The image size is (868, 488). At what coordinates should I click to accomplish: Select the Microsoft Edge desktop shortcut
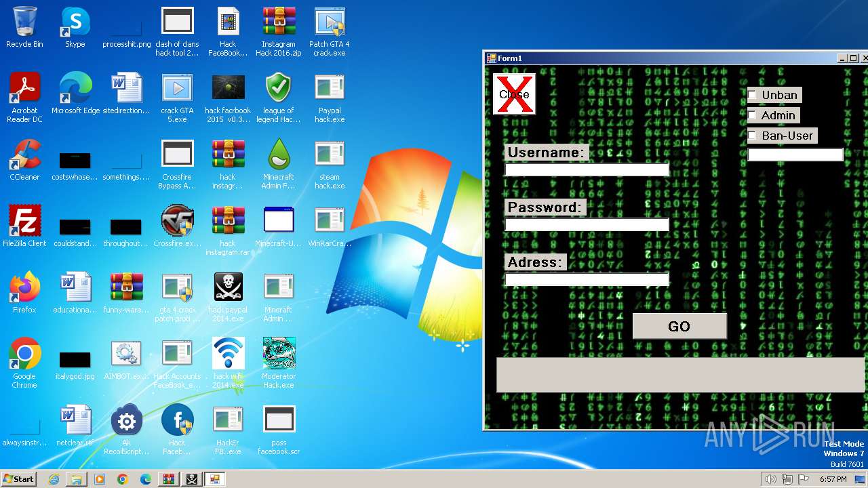coord(75,94)
